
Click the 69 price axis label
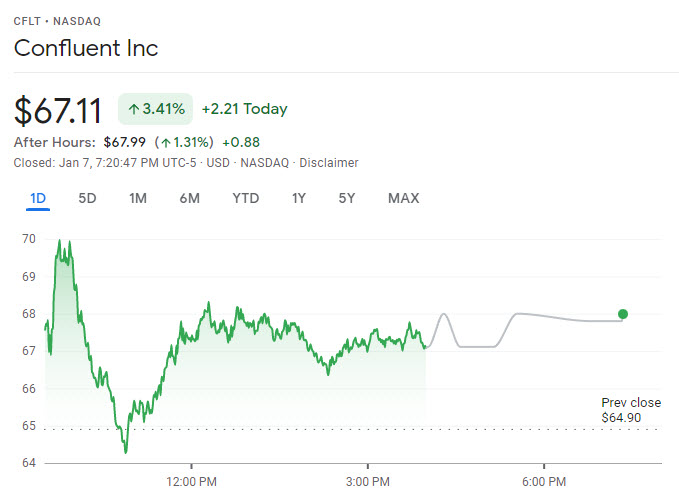29,277
